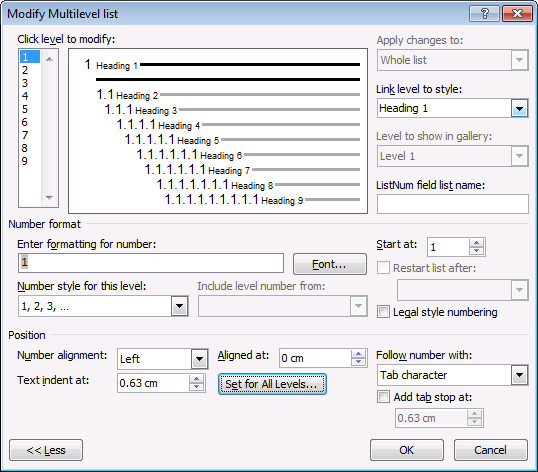Select level 5 in level list
Viewport: 538px width, 472px height.
tap(30, 109)
